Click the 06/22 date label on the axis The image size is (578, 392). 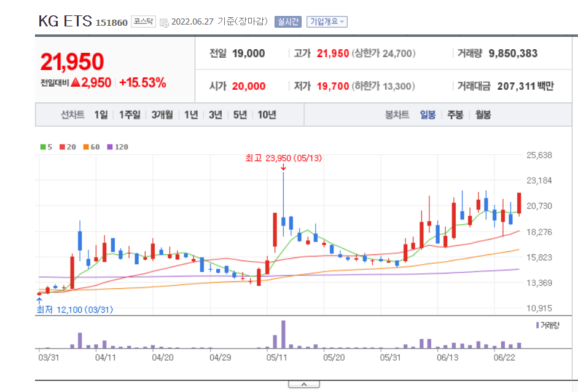click(x=504, y=358)
